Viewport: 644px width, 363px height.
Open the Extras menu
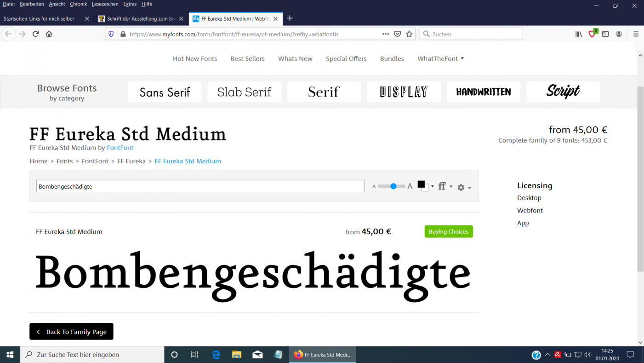130,4
